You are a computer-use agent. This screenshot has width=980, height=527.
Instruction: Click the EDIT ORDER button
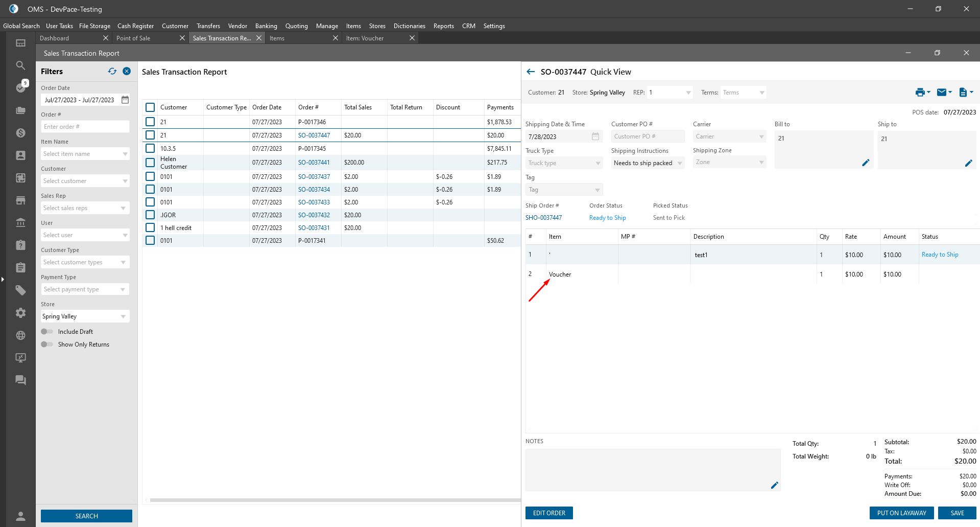(x=549, y=513)
